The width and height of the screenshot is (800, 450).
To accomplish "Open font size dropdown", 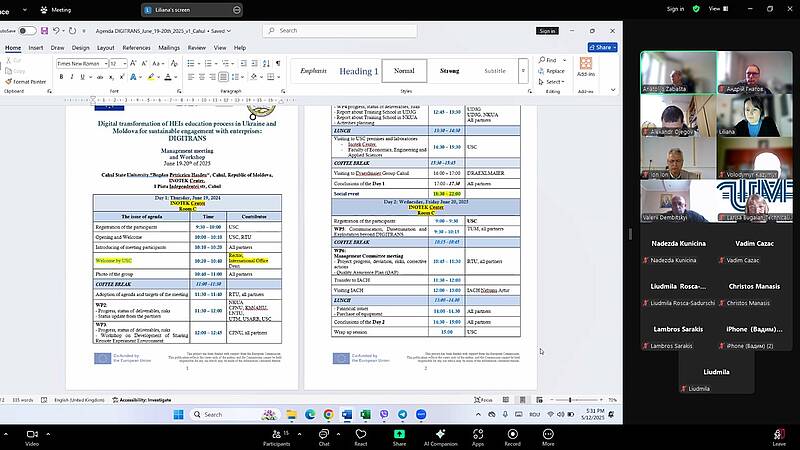I will [124, 63].
